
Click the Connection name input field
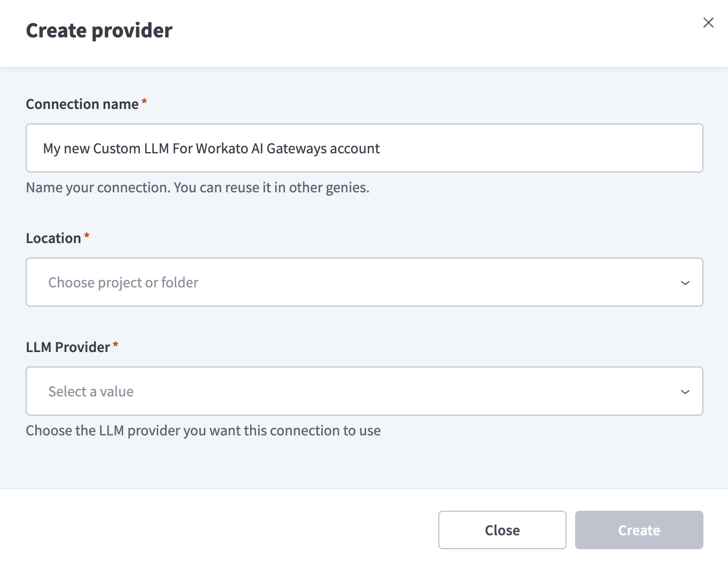click(365, 148)
